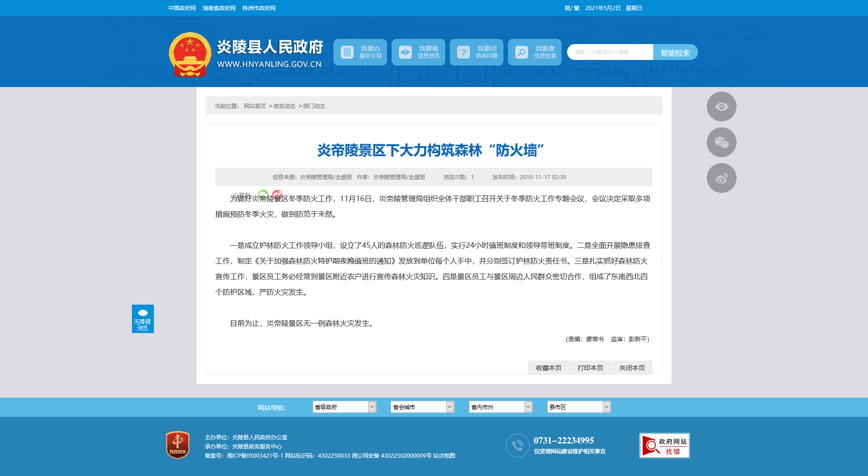Click the grey Weibo icon in right sidebar

[x=721, y=178]
